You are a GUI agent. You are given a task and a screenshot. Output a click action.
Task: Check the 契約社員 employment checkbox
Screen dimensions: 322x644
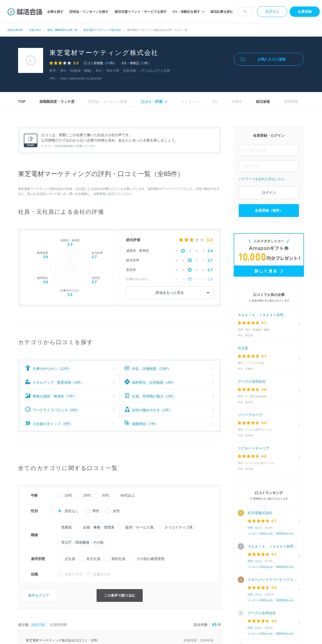click(x=106, y=559)
